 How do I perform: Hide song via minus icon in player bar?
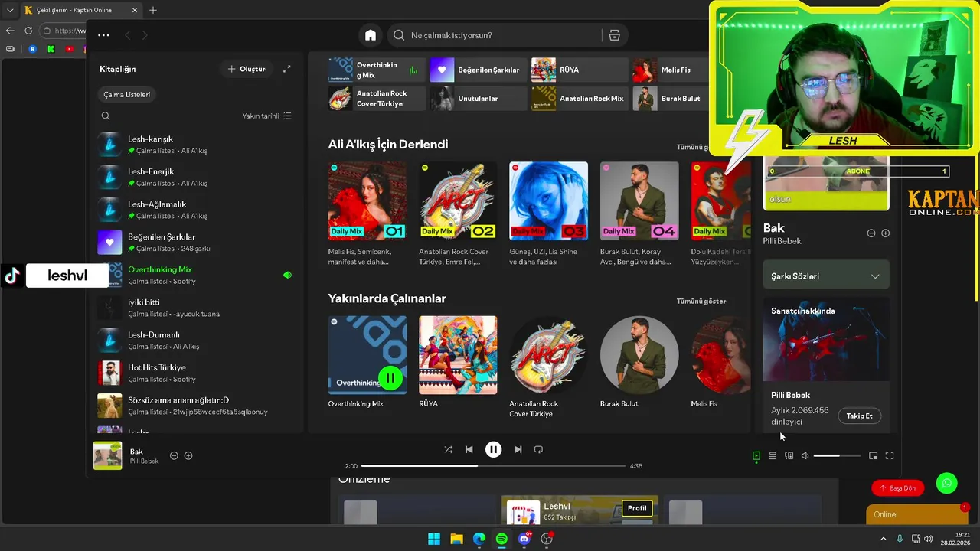[x=174, y=455]
